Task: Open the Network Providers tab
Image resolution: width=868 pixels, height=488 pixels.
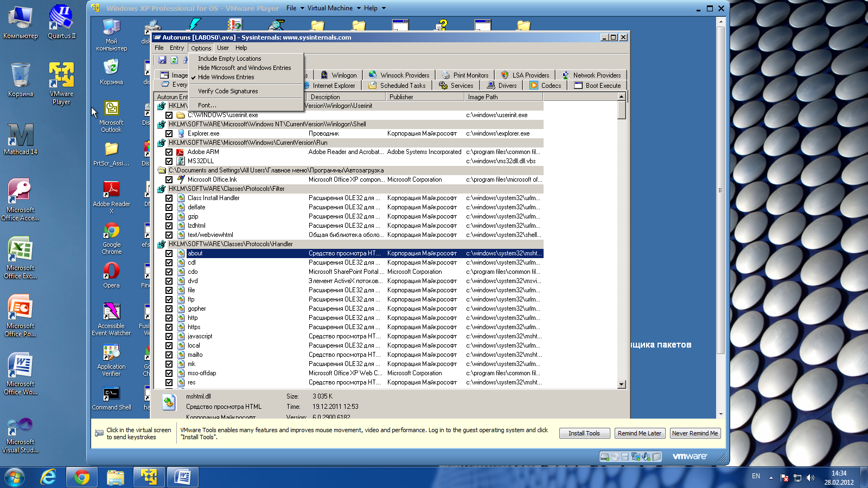Action: click(591, 75)
